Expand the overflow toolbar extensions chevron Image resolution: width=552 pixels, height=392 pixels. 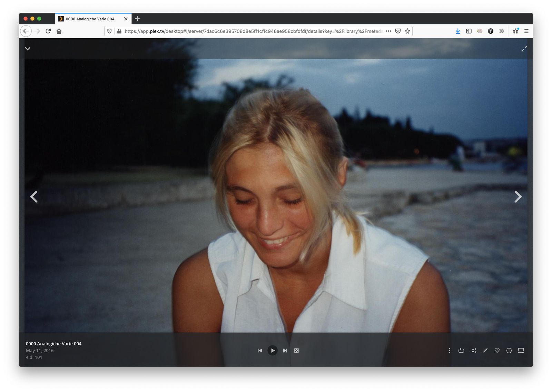pyautogui.click(x=502, y=31)
